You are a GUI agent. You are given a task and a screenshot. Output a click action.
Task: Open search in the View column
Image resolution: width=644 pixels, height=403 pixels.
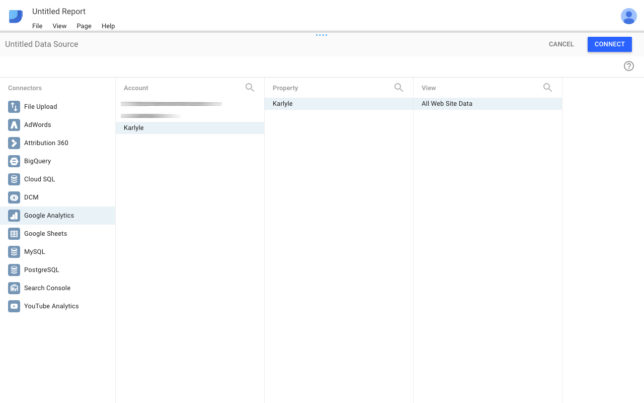click(x=547, y=88)
